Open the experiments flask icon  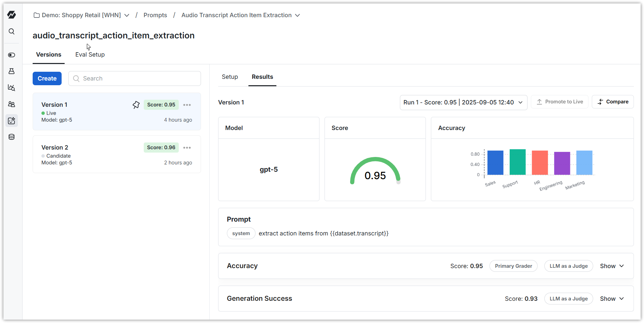(11, 71)
